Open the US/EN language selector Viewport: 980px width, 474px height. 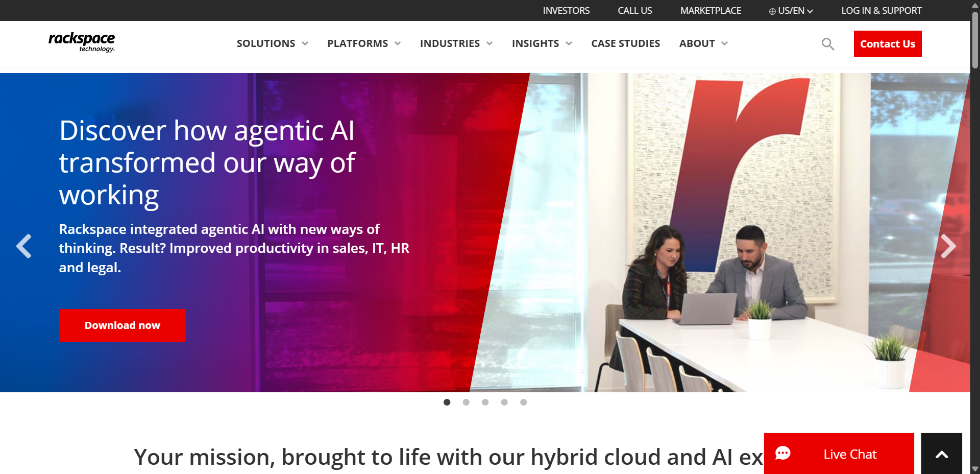(x=791, y=11)
